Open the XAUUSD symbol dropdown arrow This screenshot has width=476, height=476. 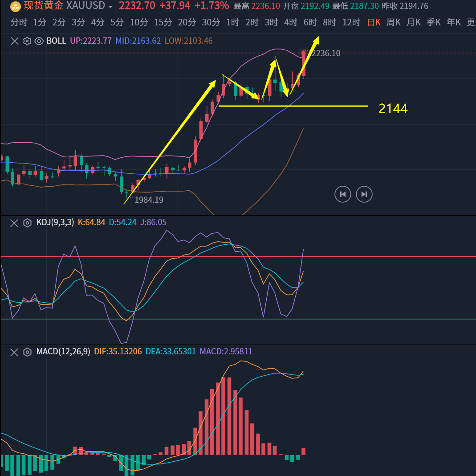click(110, 7)
